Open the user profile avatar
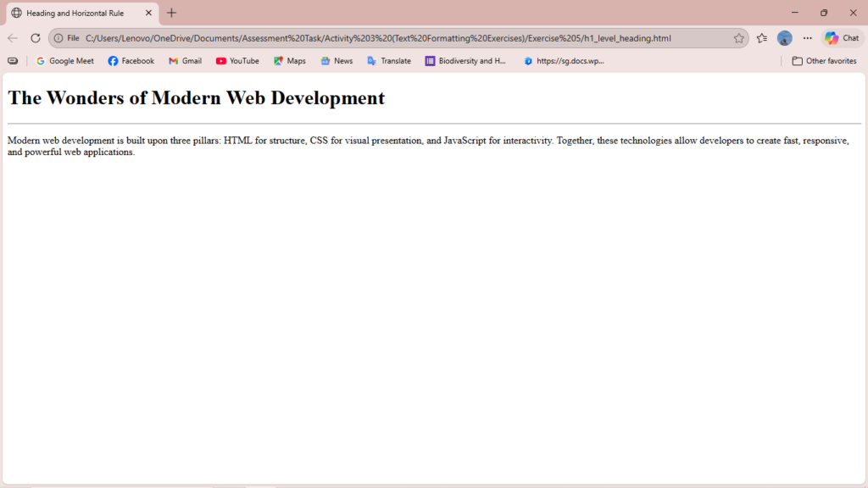Screen dimensions: 868x488 coord(785,38)
